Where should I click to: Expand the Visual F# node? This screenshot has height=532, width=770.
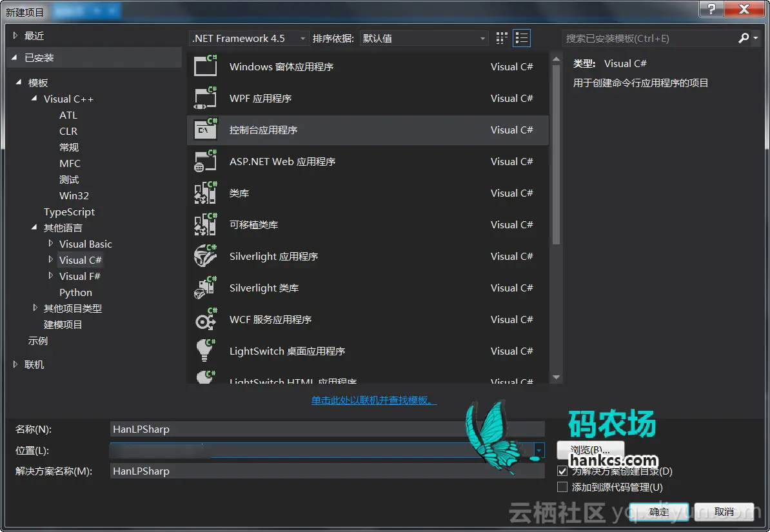[x=50, y=275]
